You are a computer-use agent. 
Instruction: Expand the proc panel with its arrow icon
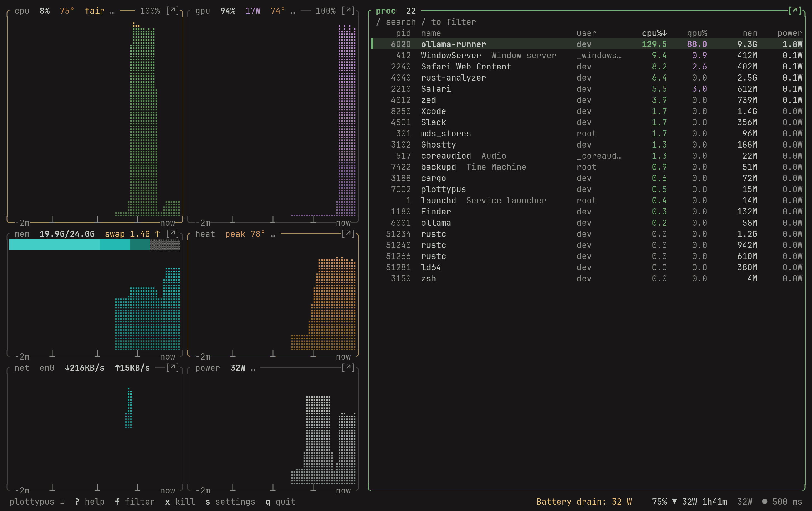(x=795, y=10)
